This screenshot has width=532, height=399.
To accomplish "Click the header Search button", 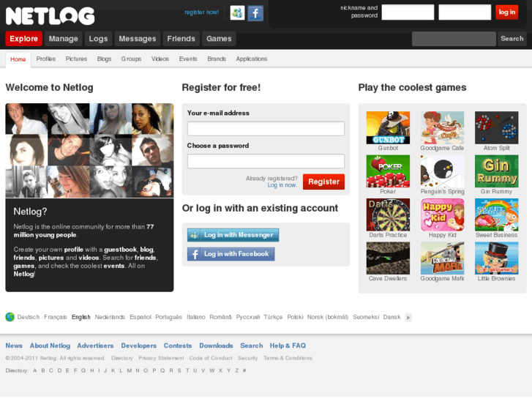I will [x=512, y=39].
